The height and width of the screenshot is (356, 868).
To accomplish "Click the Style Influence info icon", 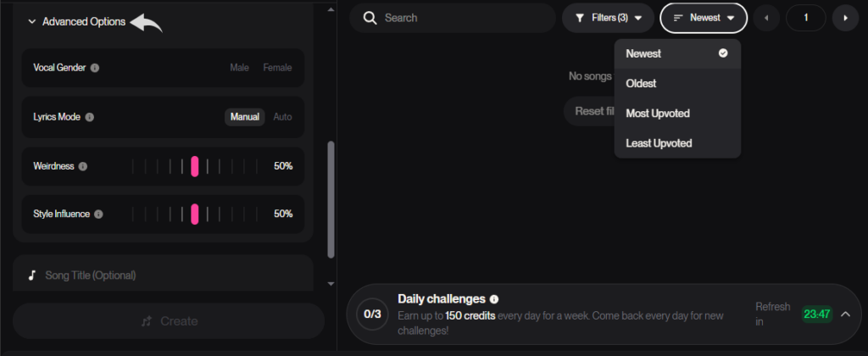I will tap(99, 214).
